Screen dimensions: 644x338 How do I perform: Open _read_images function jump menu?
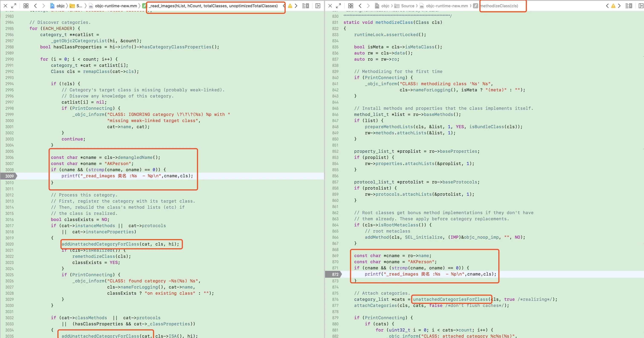pos(213,6)
